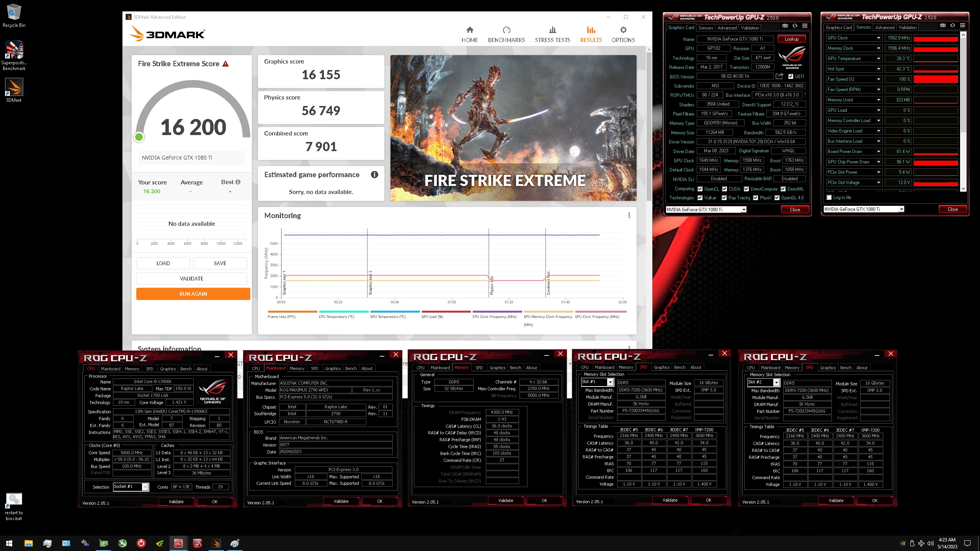
Task: Open the Windows Start menu
Action: [9, 543]
